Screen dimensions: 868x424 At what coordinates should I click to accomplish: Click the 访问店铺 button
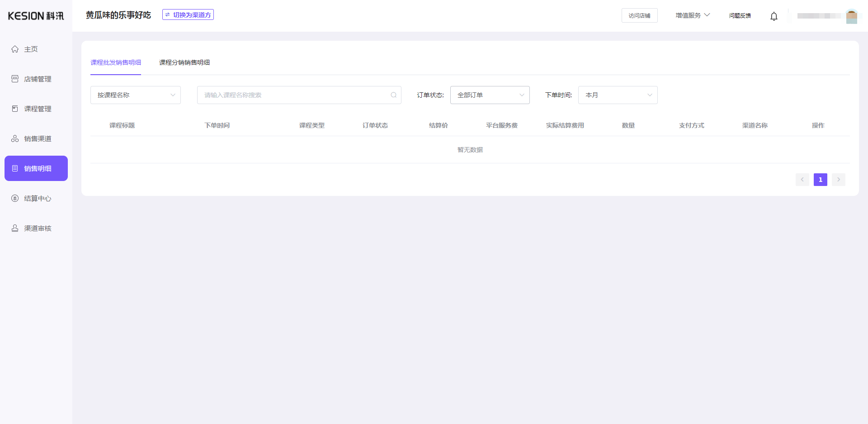point(639,15)
